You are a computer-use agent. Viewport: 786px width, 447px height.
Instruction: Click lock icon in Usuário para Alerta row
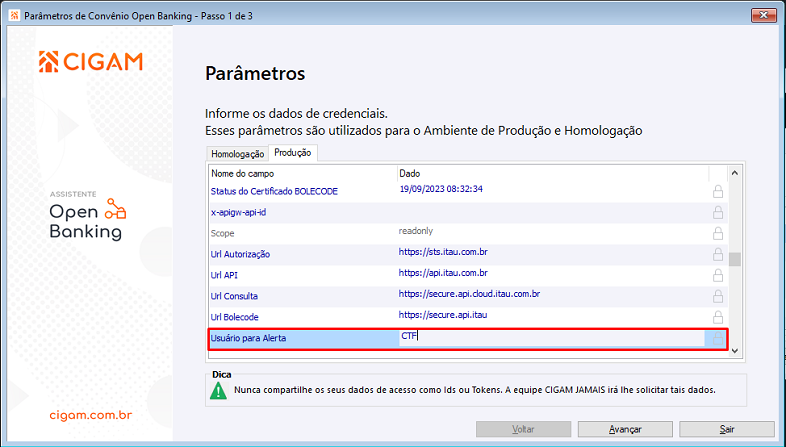click(x=718, y=338)
